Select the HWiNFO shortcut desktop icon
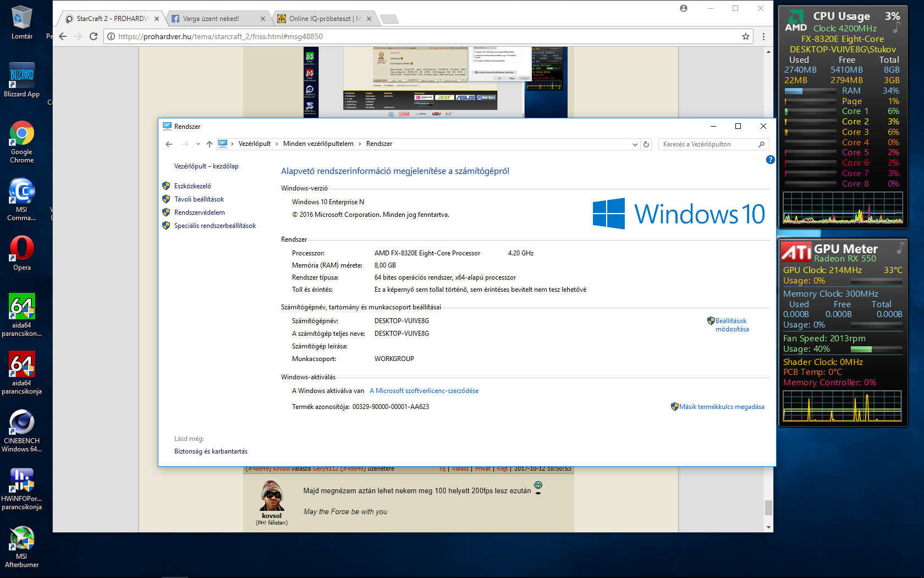This screenshot has height=578, width=924. pos(21,489)
